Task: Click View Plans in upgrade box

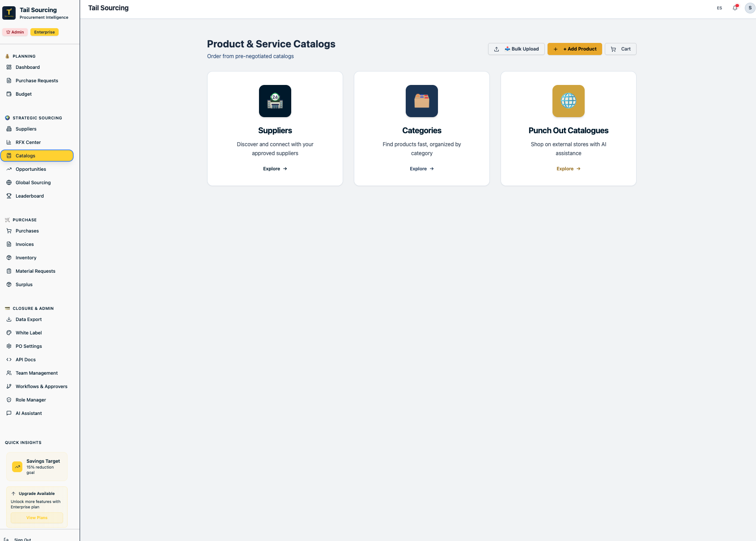Action: pos(37,518)
